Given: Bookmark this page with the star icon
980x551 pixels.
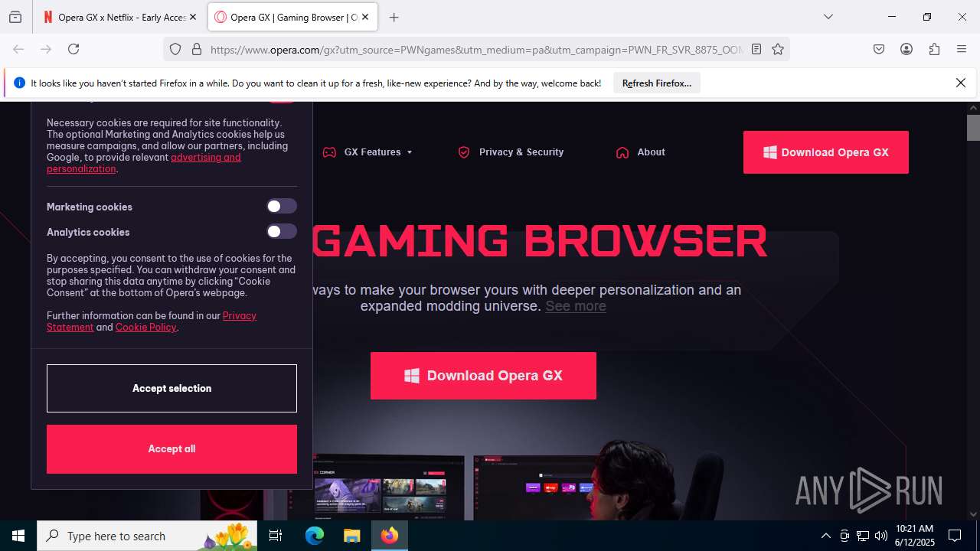Looking at the screenshot, I should tap(778, 49).
